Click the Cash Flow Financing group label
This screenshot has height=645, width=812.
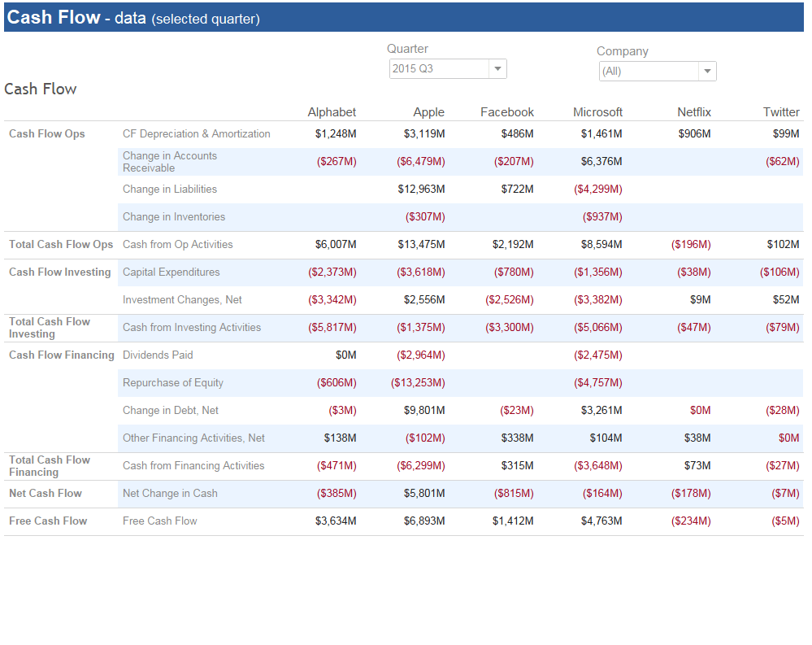(61, 355)
